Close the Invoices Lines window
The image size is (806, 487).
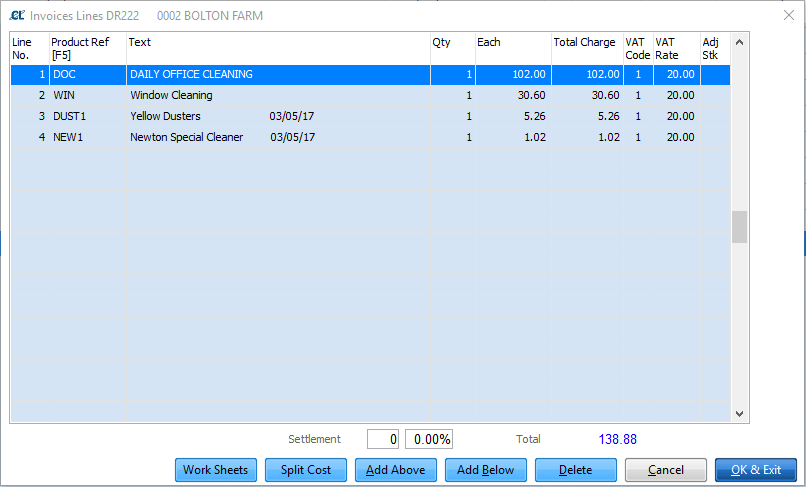point(789,15)
